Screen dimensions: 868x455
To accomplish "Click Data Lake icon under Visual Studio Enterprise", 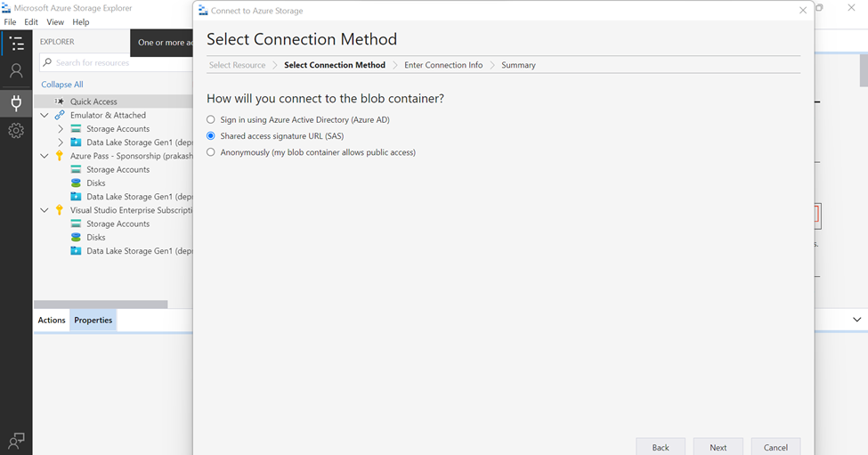I will [76, 251].
